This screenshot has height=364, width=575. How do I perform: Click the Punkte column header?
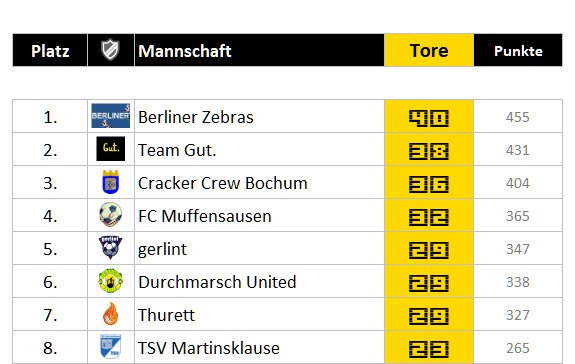(x=518, y=51)
